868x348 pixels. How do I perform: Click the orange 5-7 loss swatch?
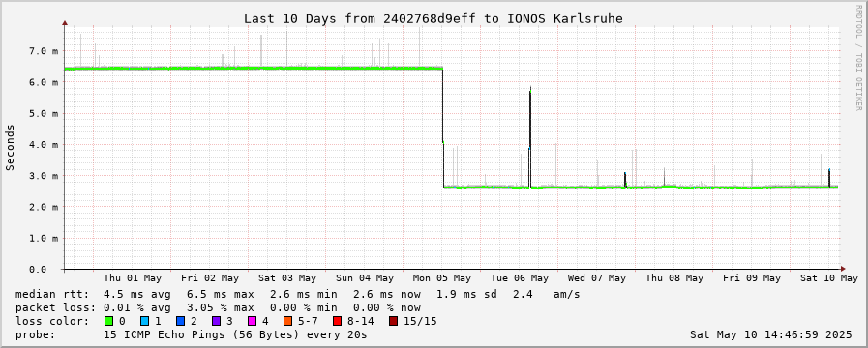[287, 321]
